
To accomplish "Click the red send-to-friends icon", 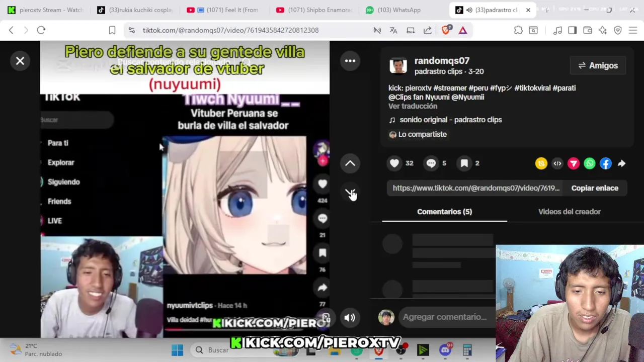I will coord(574,163).
